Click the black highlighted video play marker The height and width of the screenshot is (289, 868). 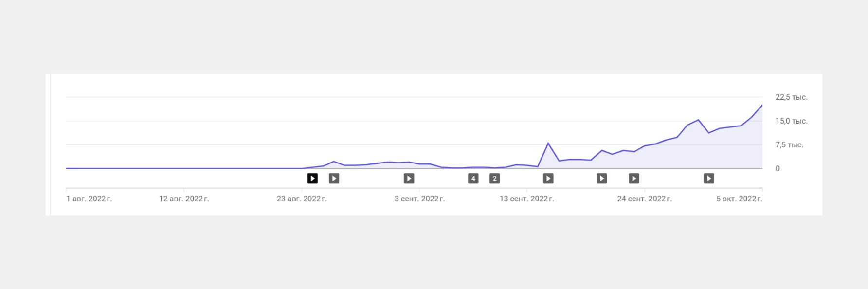pyautogui.click(x=312, y=179)
